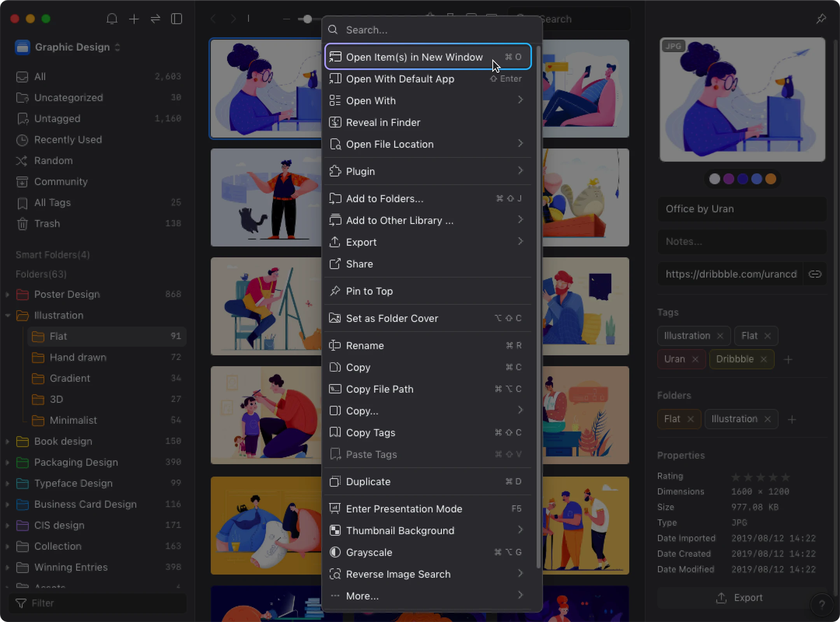Remove the Uran tag
This screenshot has height=622, width=840.
pos(695,359)
